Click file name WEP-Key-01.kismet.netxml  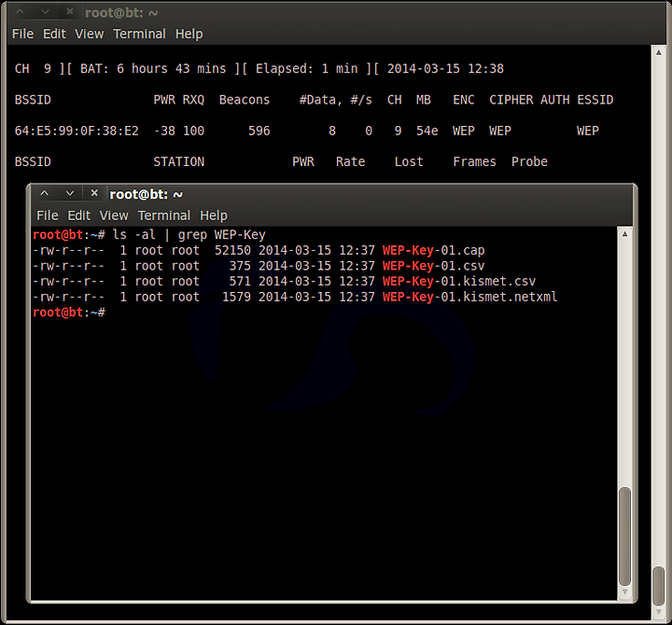469,297
